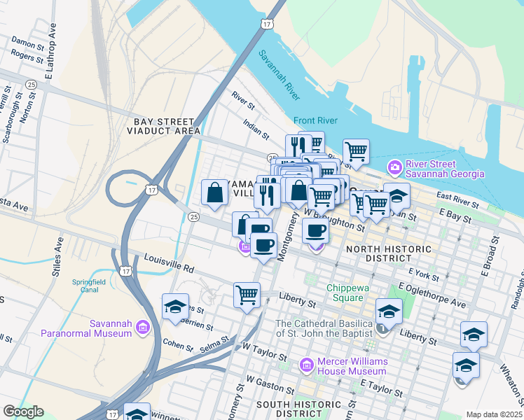Click the graduation cap marker at the bottom edge
Viewport: 524px width, 420px height.
(x=137, y=412)
